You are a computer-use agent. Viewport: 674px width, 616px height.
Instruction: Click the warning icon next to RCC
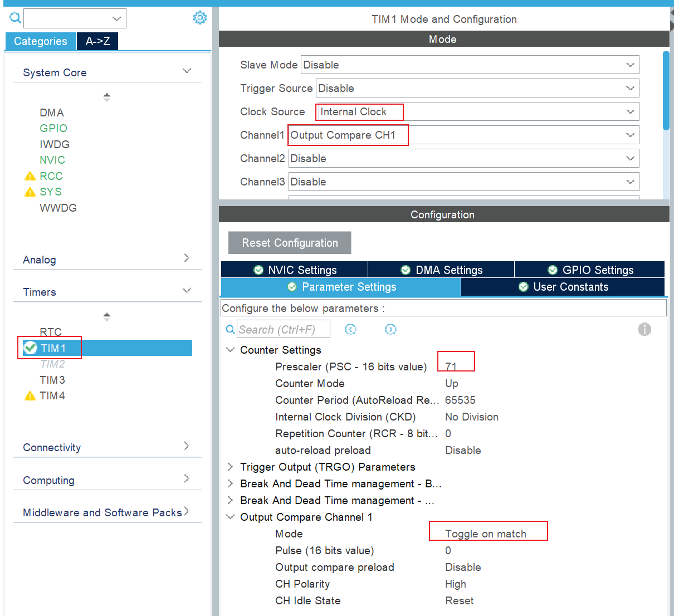[30, 176]
